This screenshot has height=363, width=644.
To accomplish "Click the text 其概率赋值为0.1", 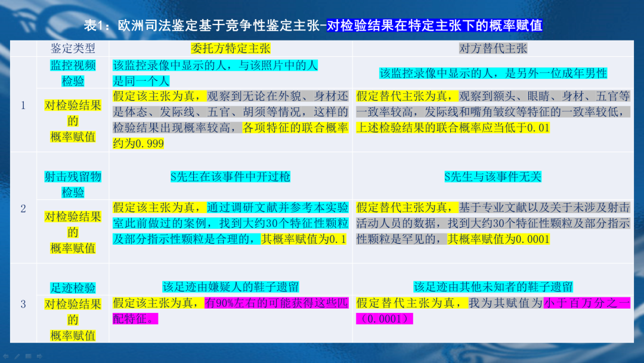I will pyautogui.click(x=304, y=239).
